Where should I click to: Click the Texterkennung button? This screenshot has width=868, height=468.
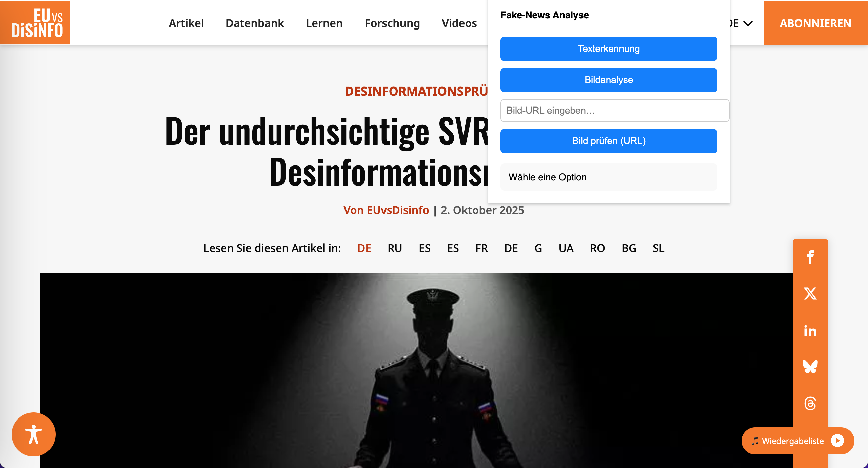click(x=609, y=49)
